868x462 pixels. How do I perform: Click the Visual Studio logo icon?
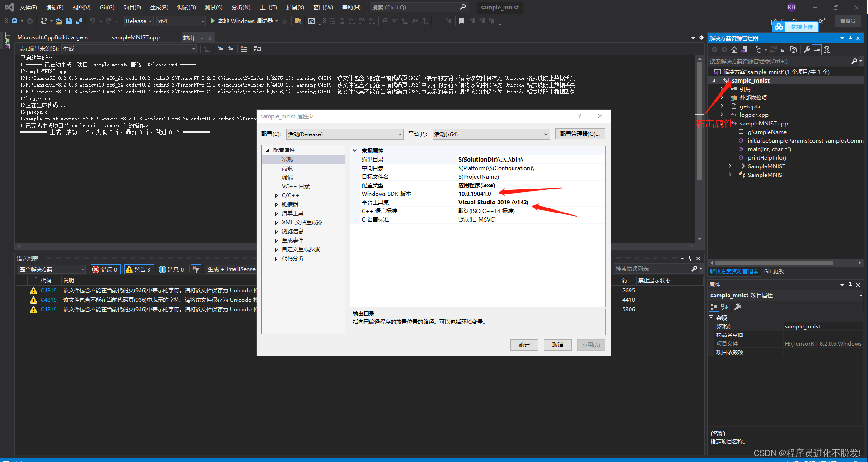point(9,7)
